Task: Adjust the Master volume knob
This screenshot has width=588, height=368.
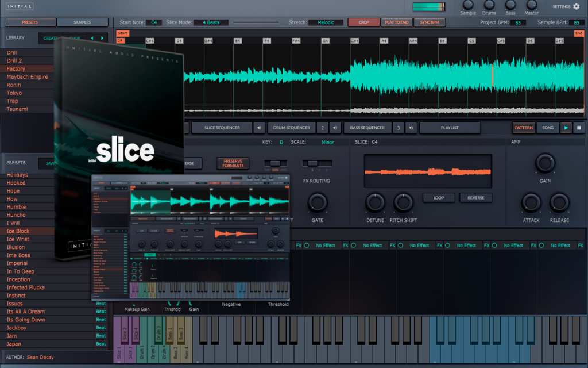Action: pyautogui.click(x=531, y=5)
